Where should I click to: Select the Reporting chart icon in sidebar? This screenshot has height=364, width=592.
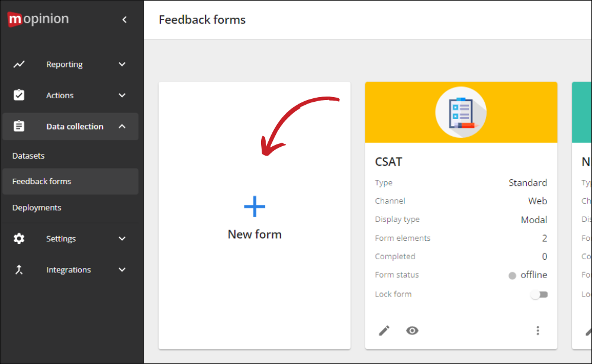click(19, 64)
